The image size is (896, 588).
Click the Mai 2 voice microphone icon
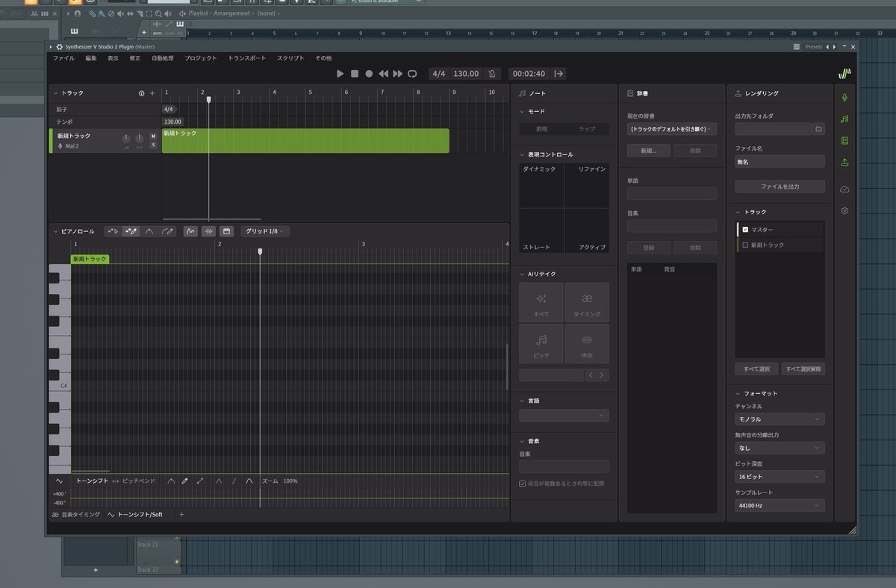tap(60, 146)
